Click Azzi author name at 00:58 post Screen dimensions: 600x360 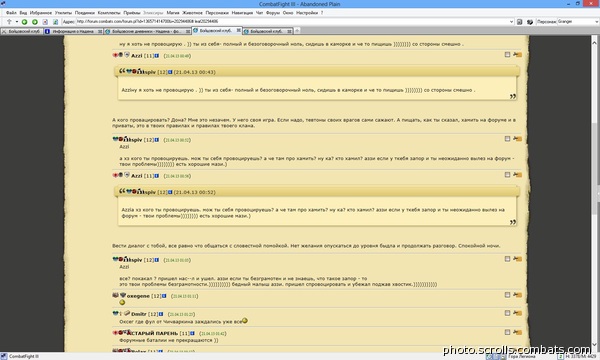[x=137, y=176]
